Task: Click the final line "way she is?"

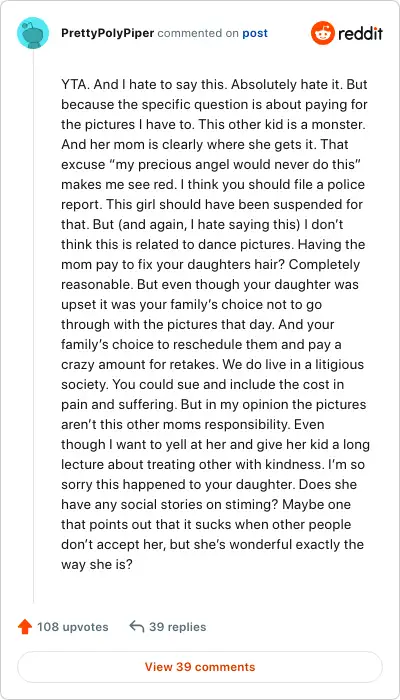Action: click(97, 564)
